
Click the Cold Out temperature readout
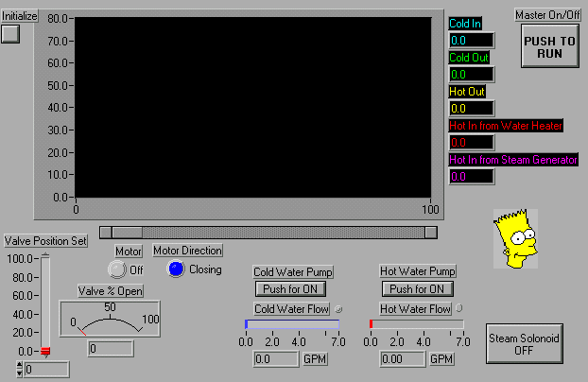[472, 75]
